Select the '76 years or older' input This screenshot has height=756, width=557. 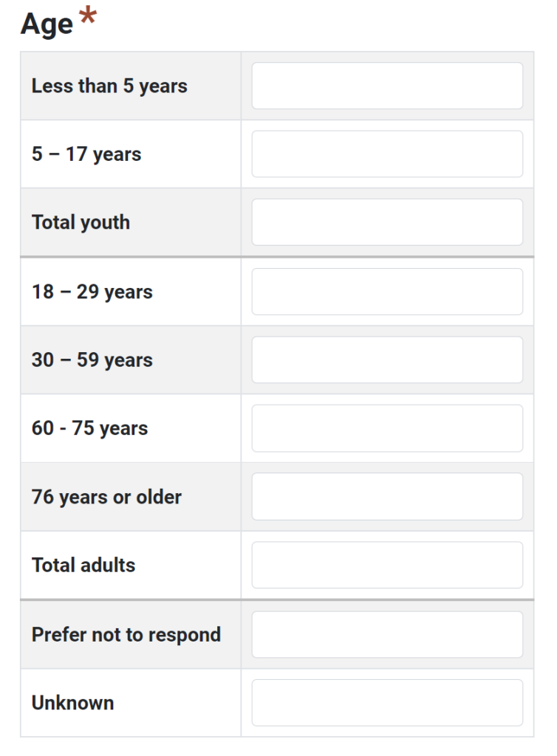387,497
